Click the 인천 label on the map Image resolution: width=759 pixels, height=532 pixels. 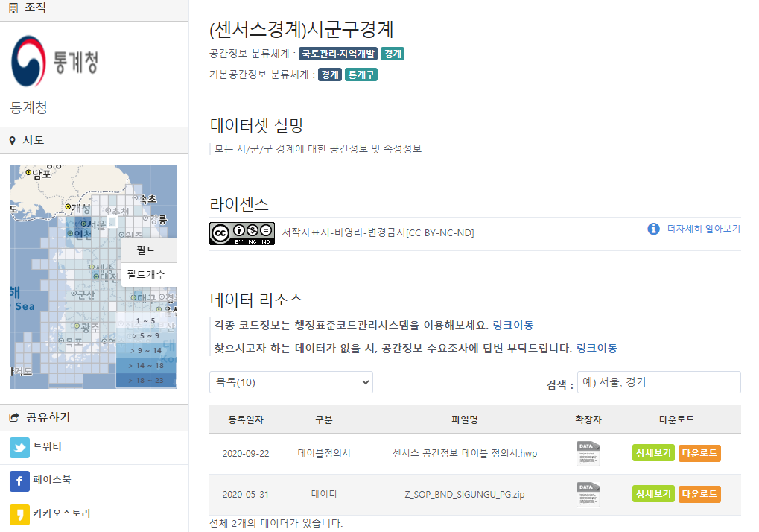[82, 234]
